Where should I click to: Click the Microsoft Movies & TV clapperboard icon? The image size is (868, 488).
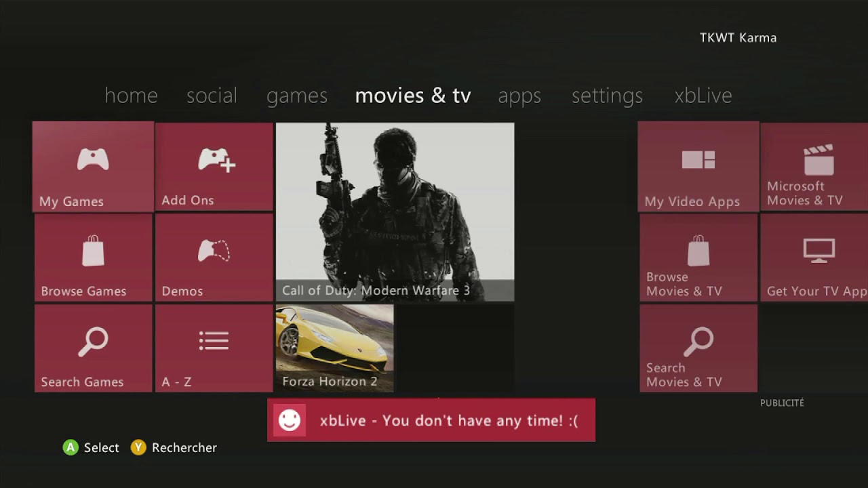coord(818,160)
